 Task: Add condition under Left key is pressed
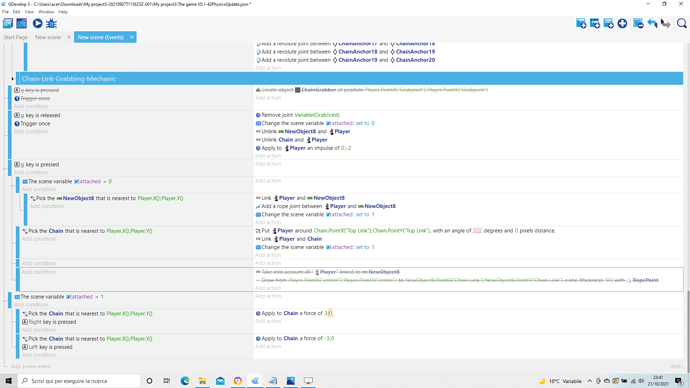tap(39, 355)
